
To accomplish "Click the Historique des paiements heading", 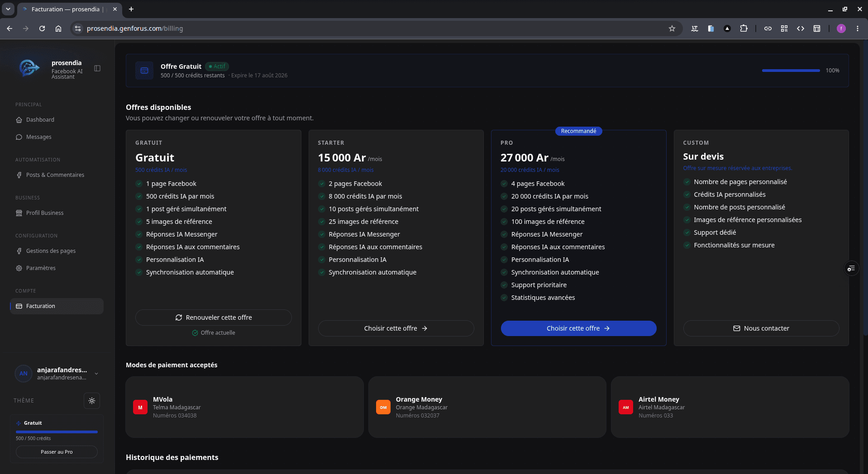I will [x=172, y=457].
